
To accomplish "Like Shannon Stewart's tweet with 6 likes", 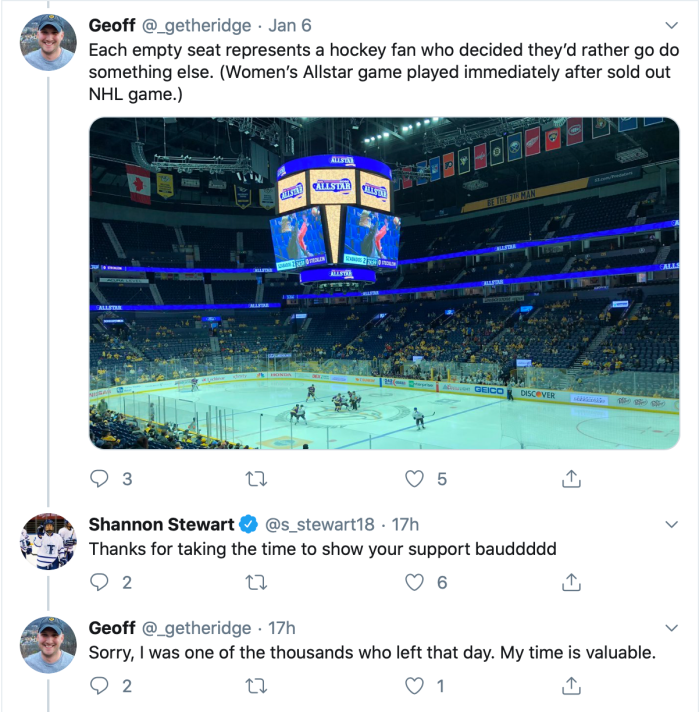I will (x=414, y=582).
